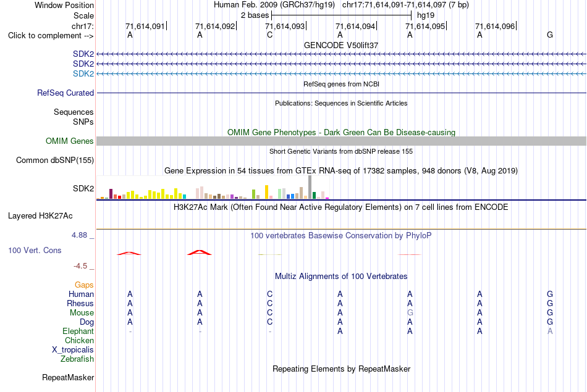The height and width of the screenshot is (392, 587).
Task: Click 'Short Genetic Variants from dbSNP release 155'
Action: (341, 151)
